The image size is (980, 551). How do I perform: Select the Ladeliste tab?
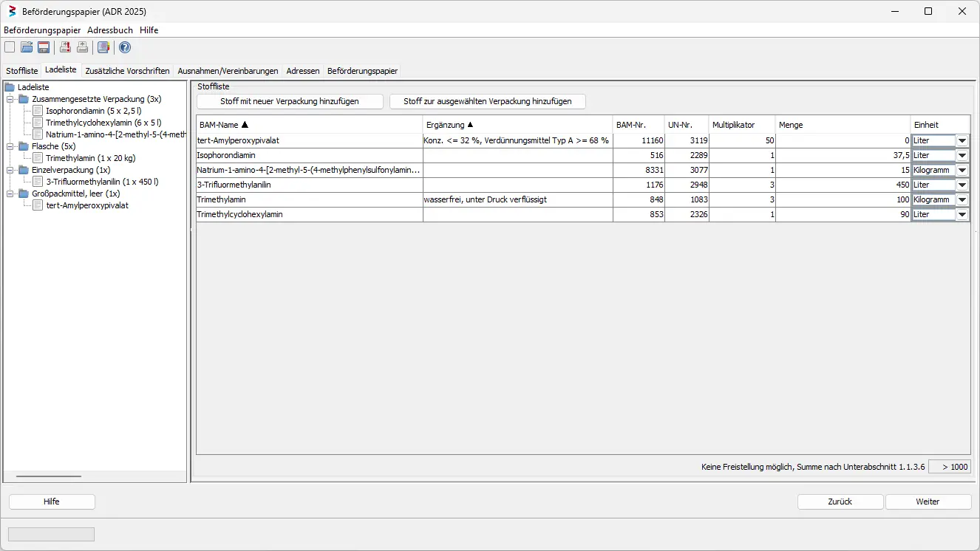[x=61, y=70]
